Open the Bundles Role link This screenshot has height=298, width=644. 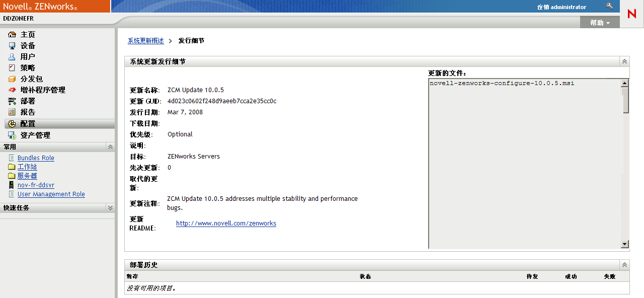tap(36, 158)
